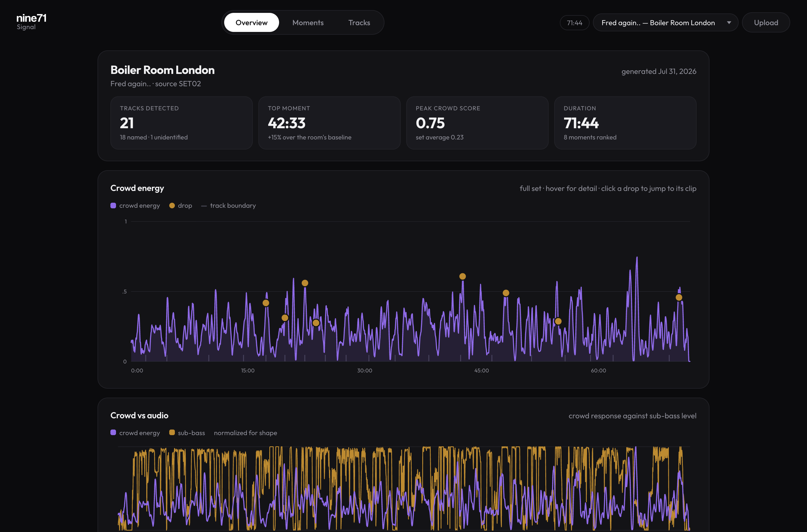Open the Top Moment 42:33 card

point(329,123)
